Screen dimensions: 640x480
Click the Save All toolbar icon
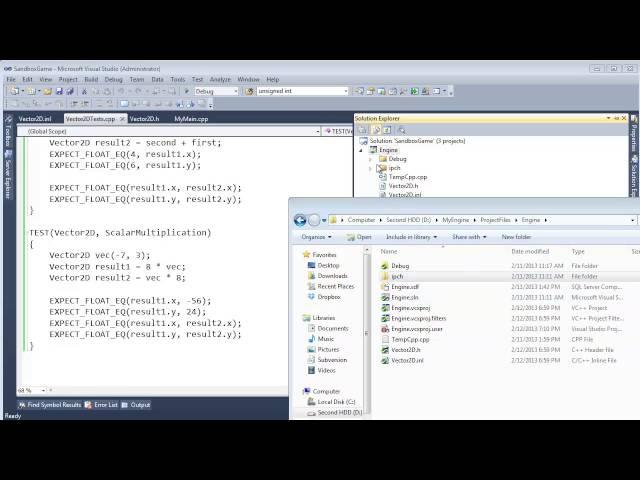coord(70,91)
